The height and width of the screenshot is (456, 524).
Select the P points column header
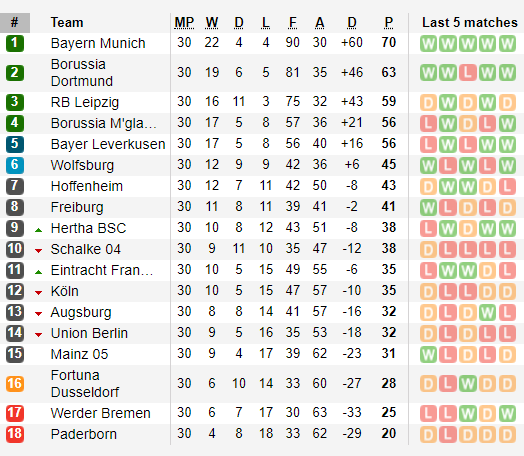pyautogui.click(x=389, y=23)
